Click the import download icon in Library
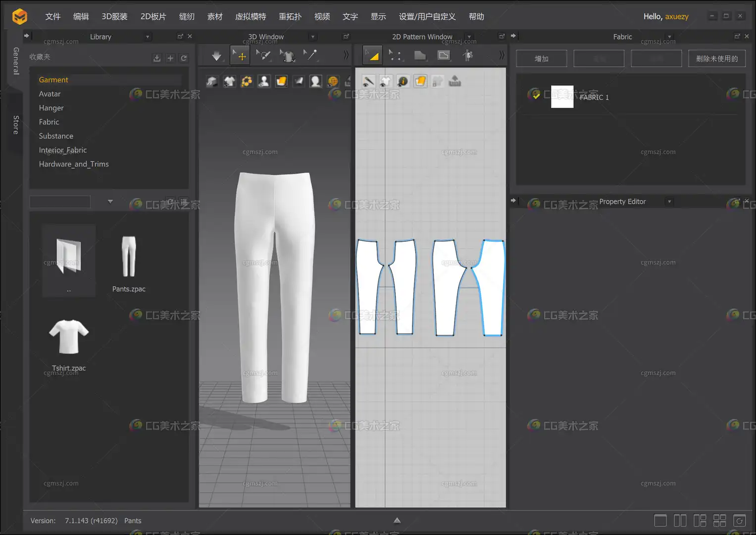The width and height of the screenshot is (756, 535). (157, 58)
